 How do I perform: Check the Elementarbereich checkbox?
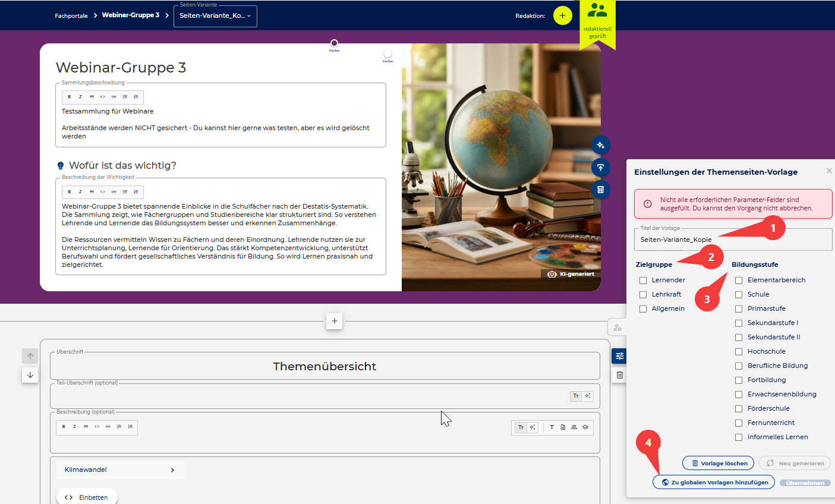[x=739, y=280]
